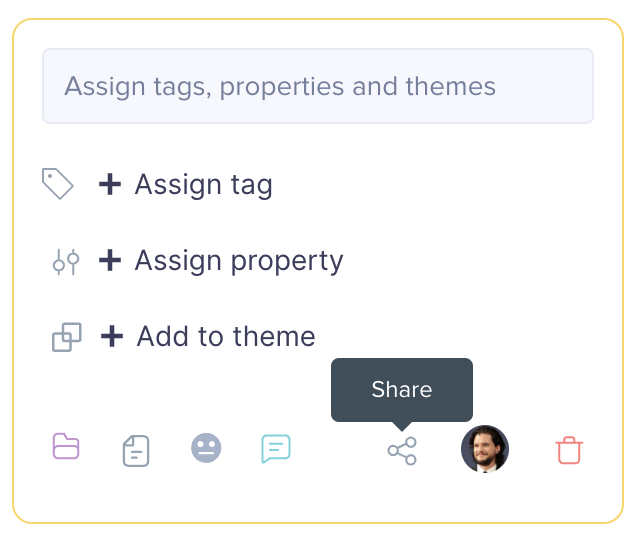638x536 pixels.
Task: Open the teal comment bubble icon
Action: [276, 448]
